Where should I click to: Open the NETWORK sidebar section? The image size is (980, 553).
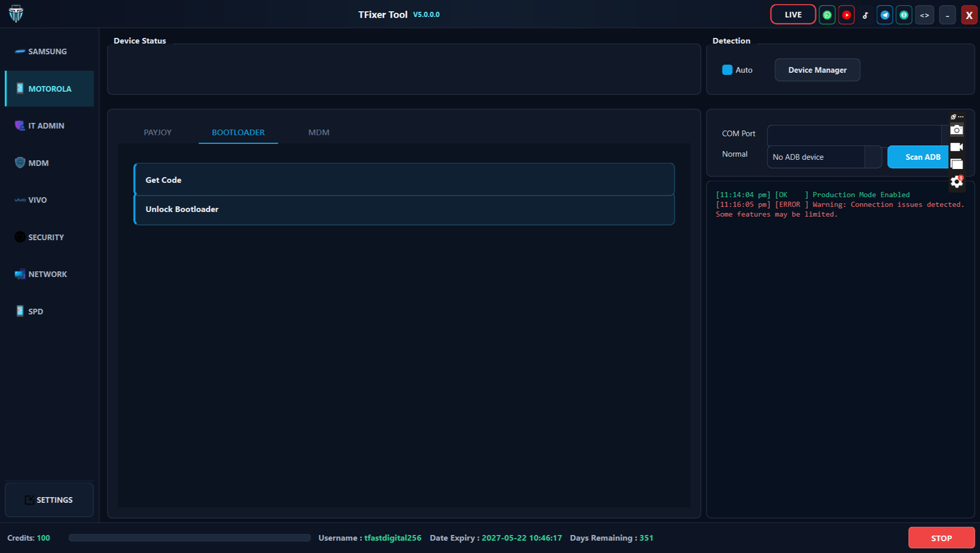point(50,274)
